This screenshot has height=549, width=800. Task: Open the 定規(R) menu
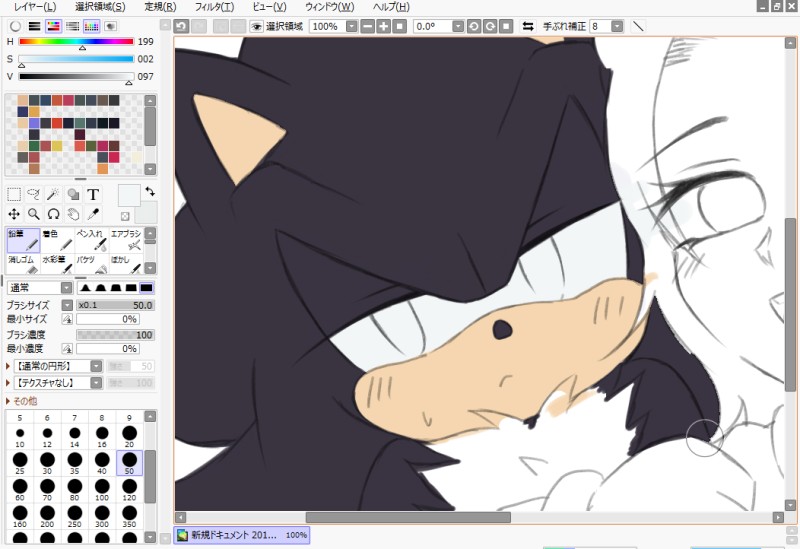[160, 7]
